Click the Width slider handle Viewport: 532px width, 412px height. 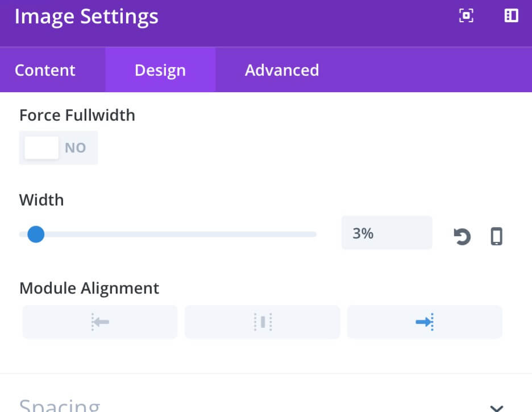tap(36, 234)
